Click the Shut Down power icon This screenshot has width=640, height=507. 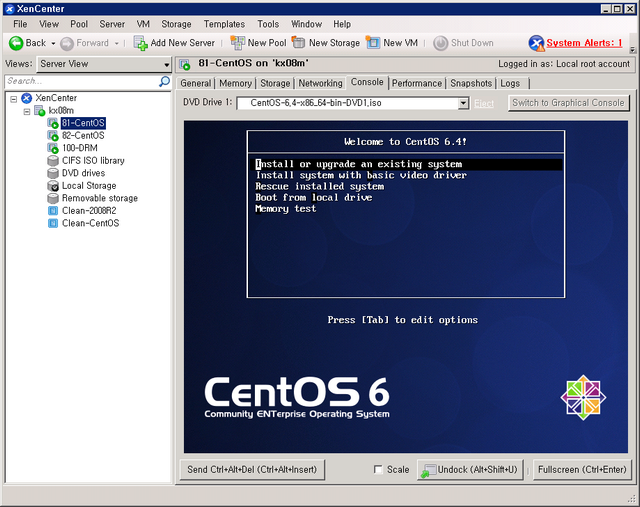(440, 43)
